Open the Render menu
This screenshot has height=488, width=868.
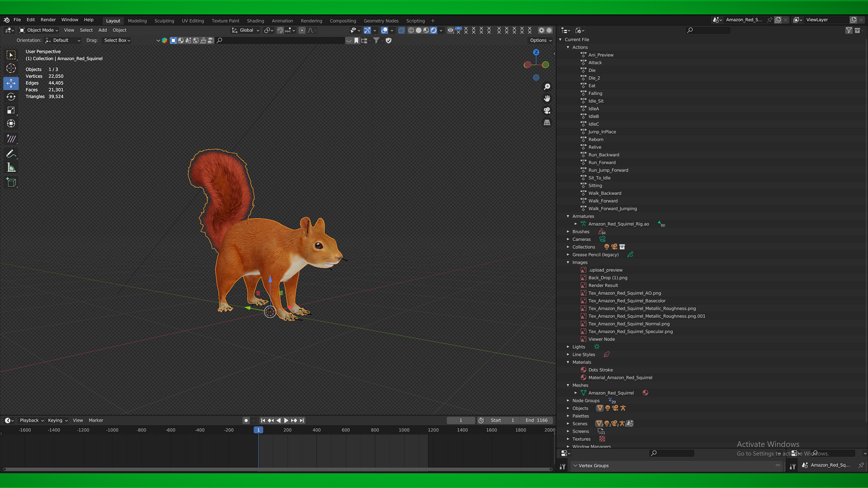pos(48,20)
